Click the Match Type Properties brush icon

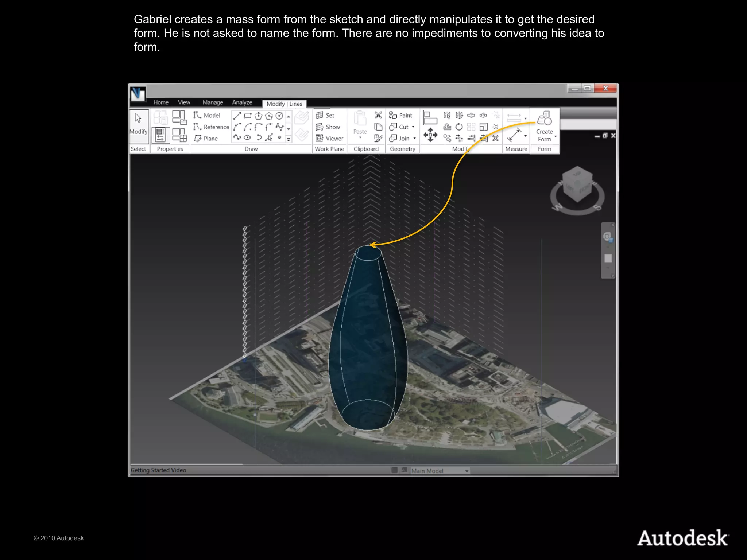(378, 138)
